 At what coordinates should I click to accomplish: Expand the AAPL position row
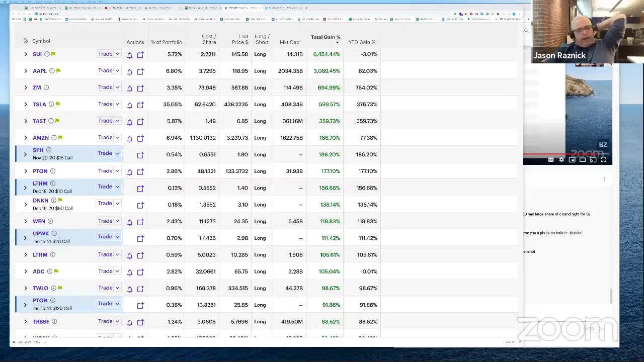coord(26,71)
